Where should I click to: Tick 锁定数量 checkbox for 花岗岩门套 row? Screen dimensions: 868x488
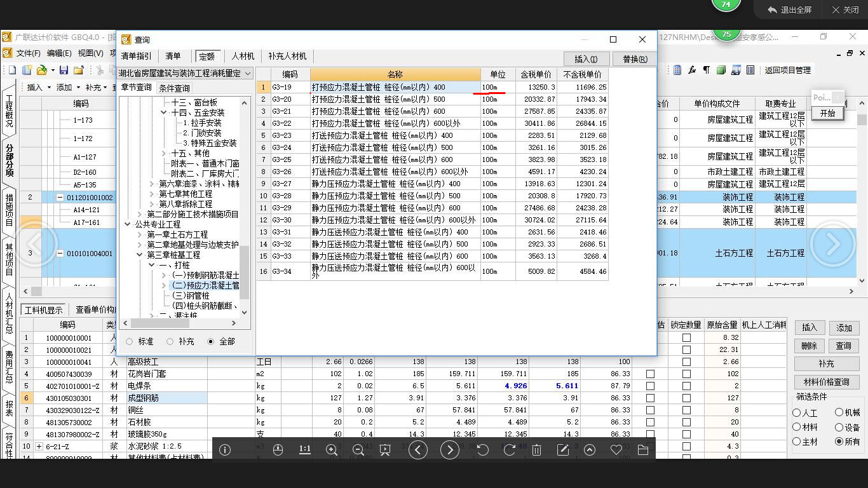(686, 374)
